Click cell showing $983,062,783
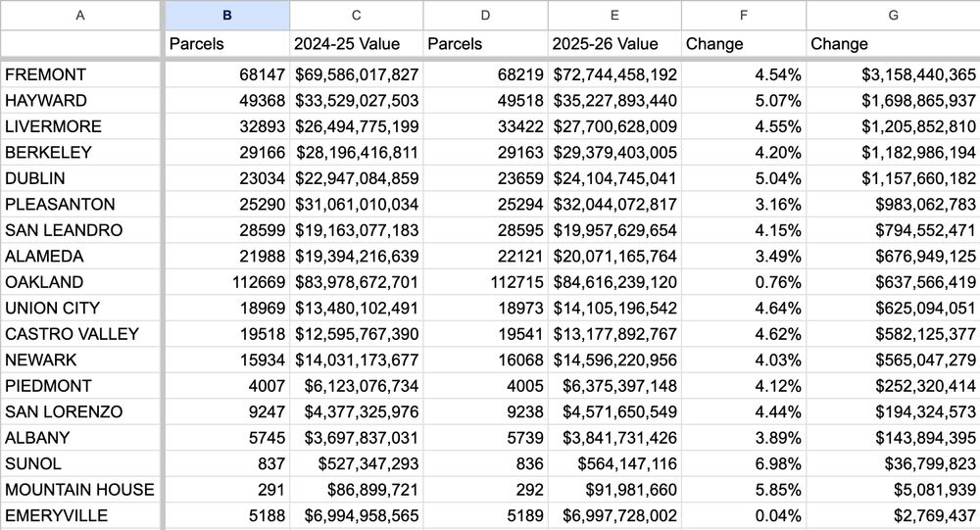Screen dimensions: 980x530 893,205
